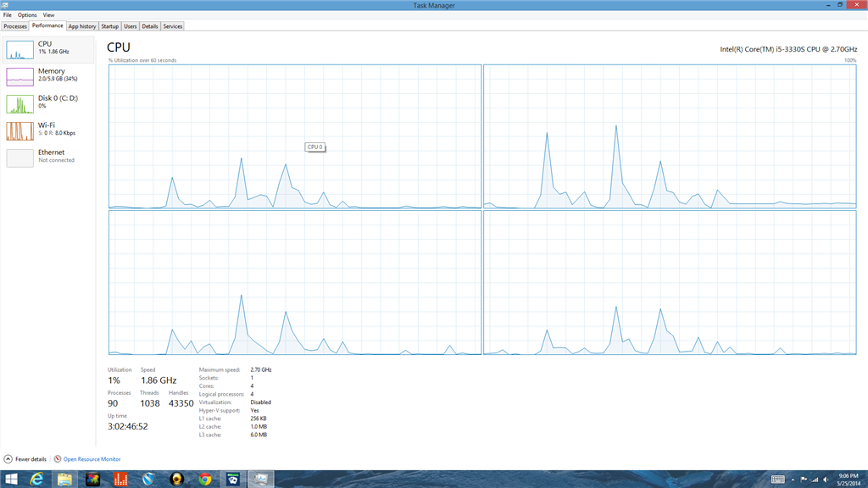This screenshot has height=488, width=868.
Task: Launch Google Chrome from taskbar
Action: (205, 480)
